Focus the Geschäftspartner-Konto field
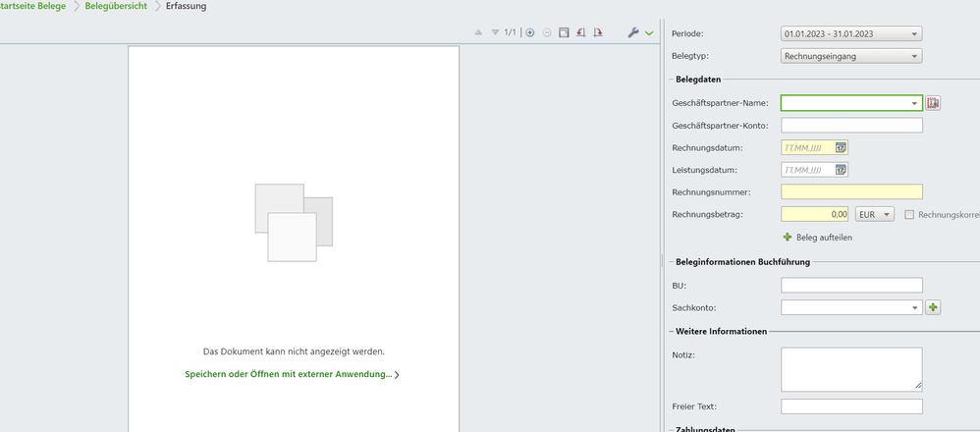Image resolution: width=980 pixels, height=432 pixels. [851, 125]
